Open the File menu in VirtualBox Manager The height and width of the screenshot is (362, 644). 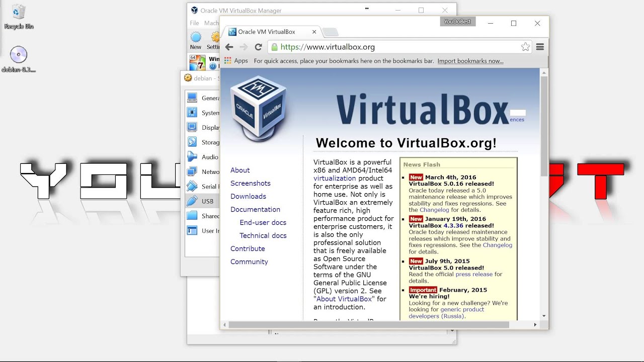194,23
